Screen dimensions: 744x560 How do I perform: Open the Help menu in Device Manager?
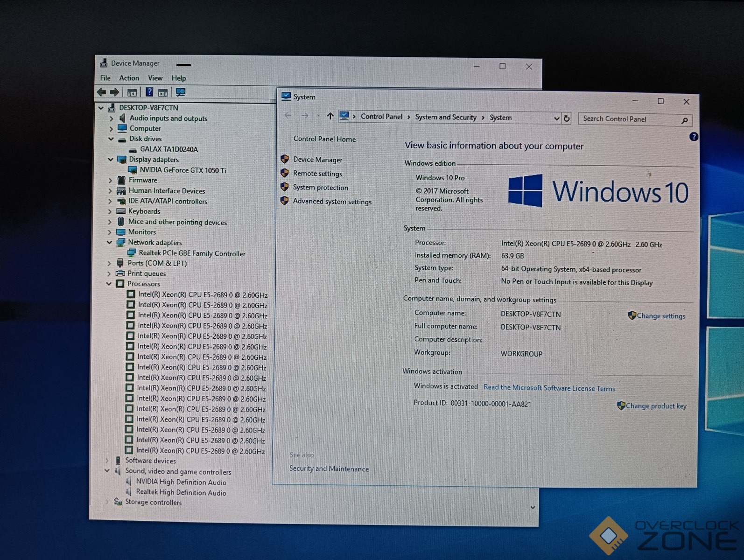(178, 78)
